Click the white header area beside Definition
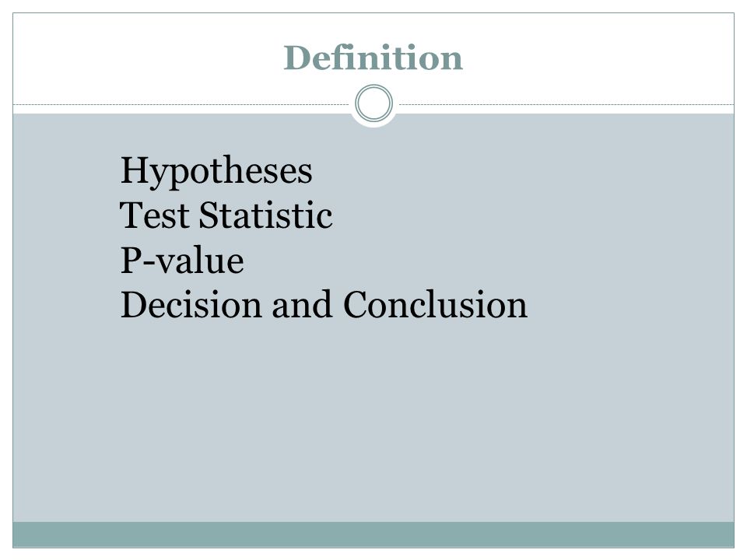Image resolution: width=747 pixels, height=560 pixels. (x=595, y=57)
